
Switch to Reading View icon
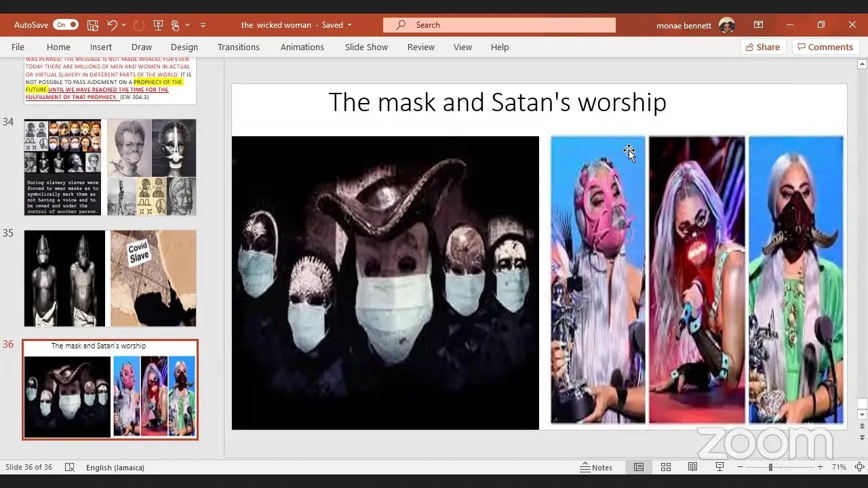(x=692, y=468)
